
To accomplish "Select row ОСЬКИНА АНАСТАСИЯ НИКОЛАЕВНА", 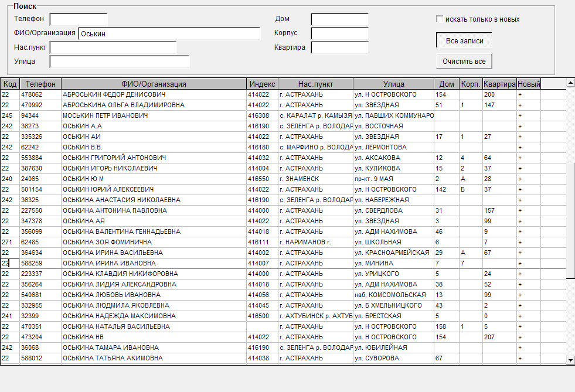I will tap(283, 200).
